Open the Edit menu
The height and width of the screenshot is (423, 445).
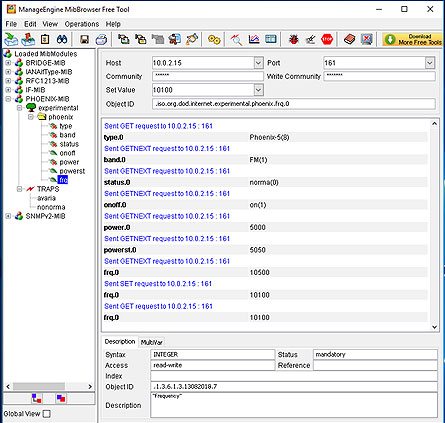[x=30, y=24]
